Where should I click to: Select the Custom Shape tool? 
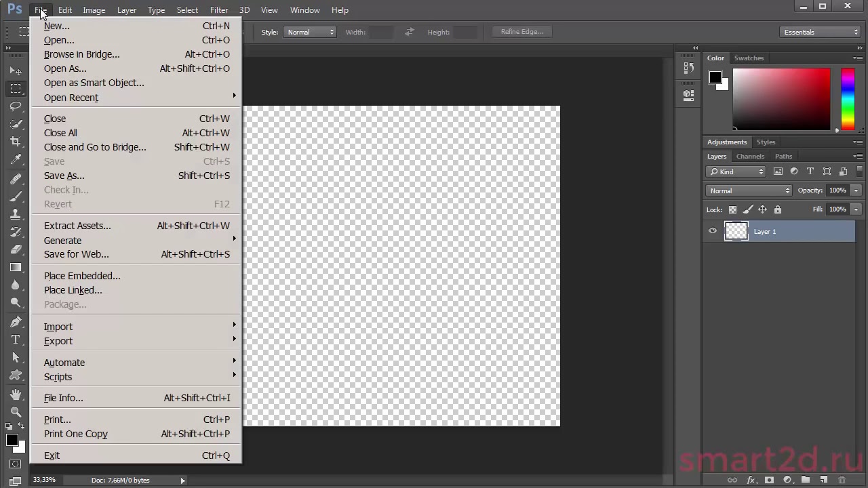pyautogui.click(x=16, y=375)
